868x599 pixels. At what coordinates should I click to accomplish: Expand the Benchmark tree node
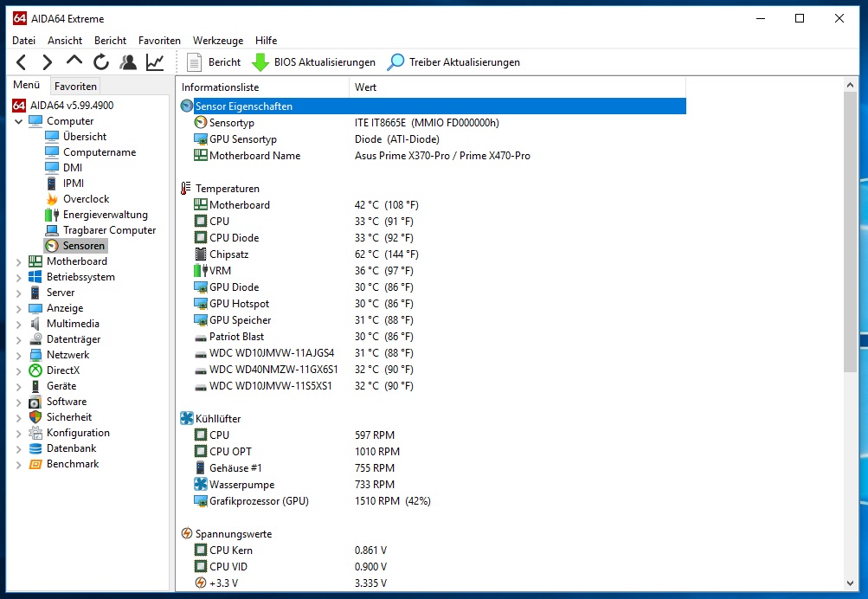click(19, 465)
